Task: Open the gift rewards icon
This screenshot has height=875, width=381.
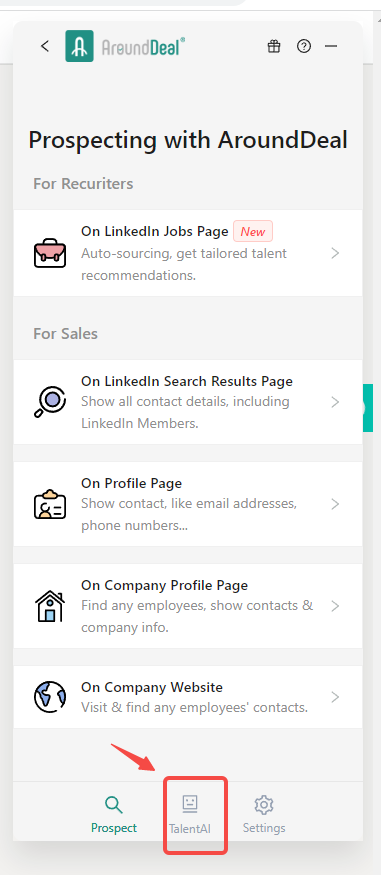Action: tap(274, 46)
